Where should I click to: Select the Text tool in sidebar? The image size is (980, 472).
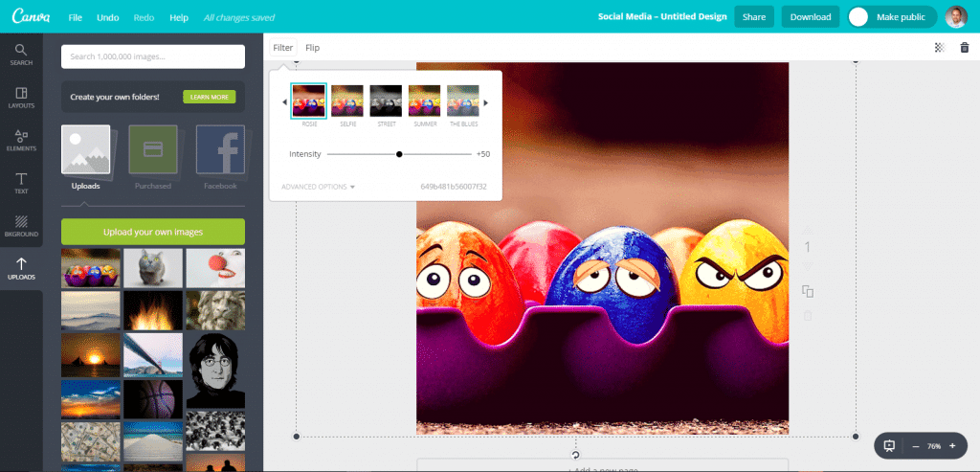(21, 184)
